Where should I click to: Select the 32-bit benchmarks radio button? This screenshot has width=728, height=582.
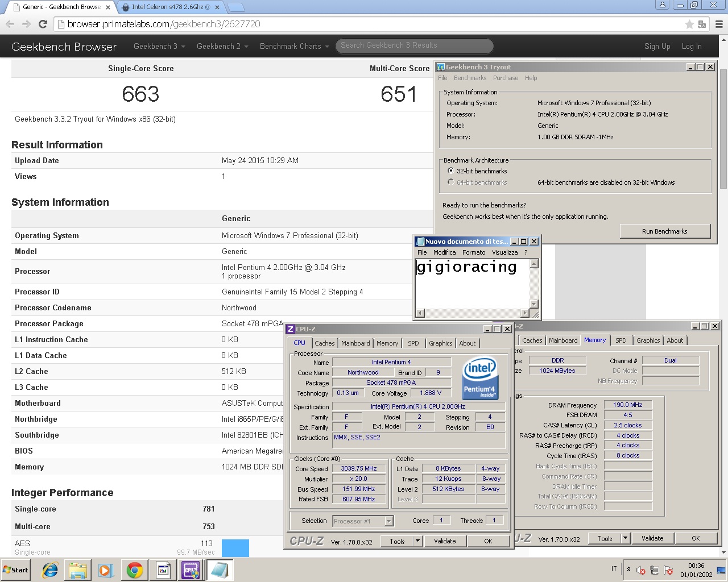tap(450, 171)
